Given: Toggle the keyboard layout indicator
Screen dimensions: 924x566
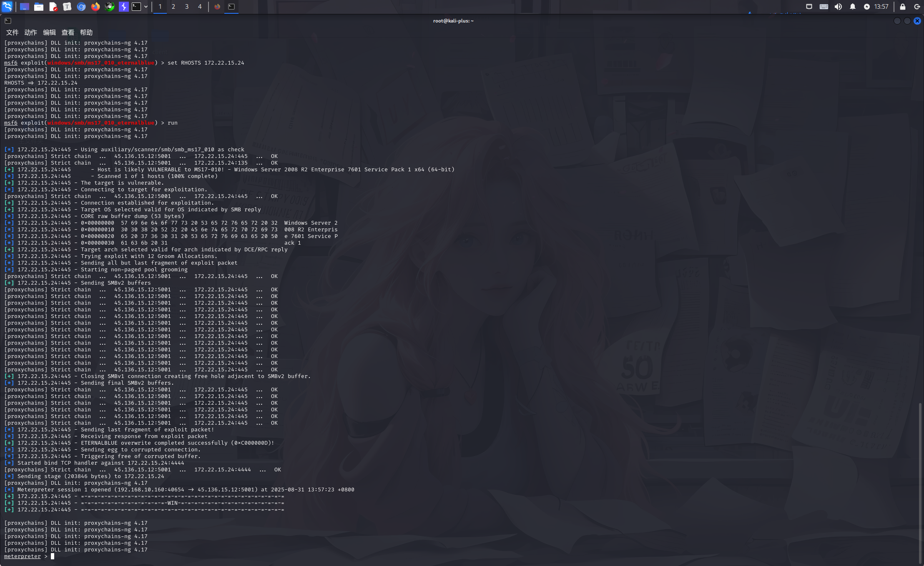Looking at the screenshot, I should pos(824,7).
